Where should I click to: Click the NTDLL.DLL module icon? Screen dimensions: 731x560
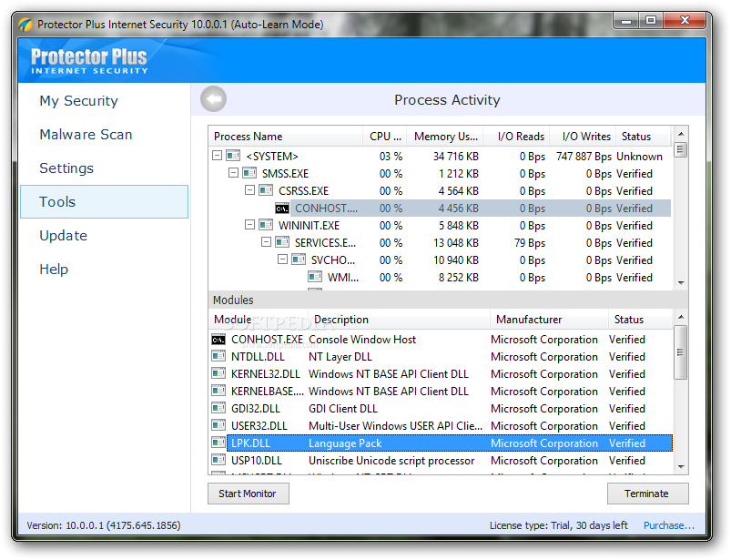(218, 357)
